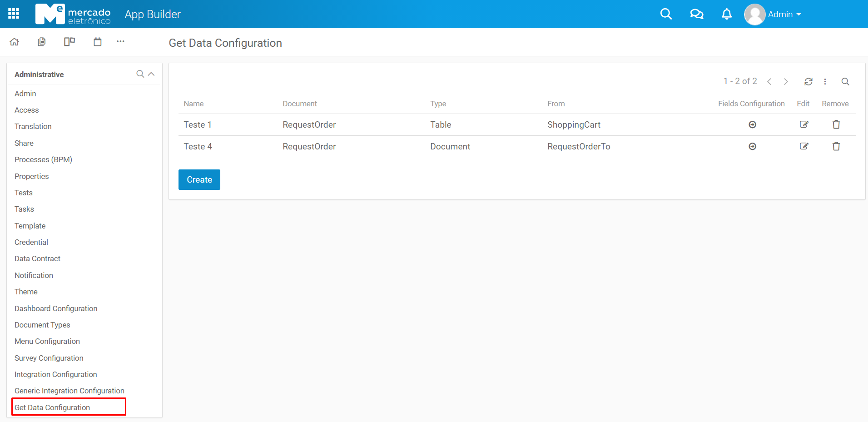Select Processes (BPM) in sidebar

(x=43, y=159)
